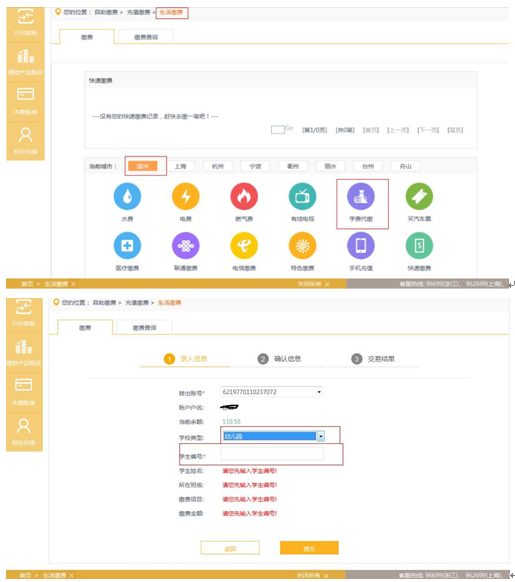
Task: Choose the 手机充值 phone recharge icon
Action: pyautogui.click(x=361, y=245)
